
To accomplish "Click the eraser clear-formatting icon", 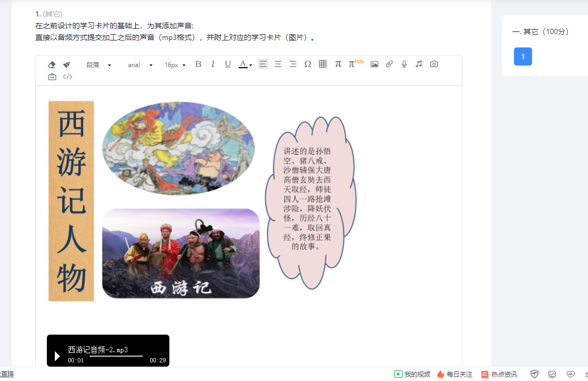I will (52, 65).
